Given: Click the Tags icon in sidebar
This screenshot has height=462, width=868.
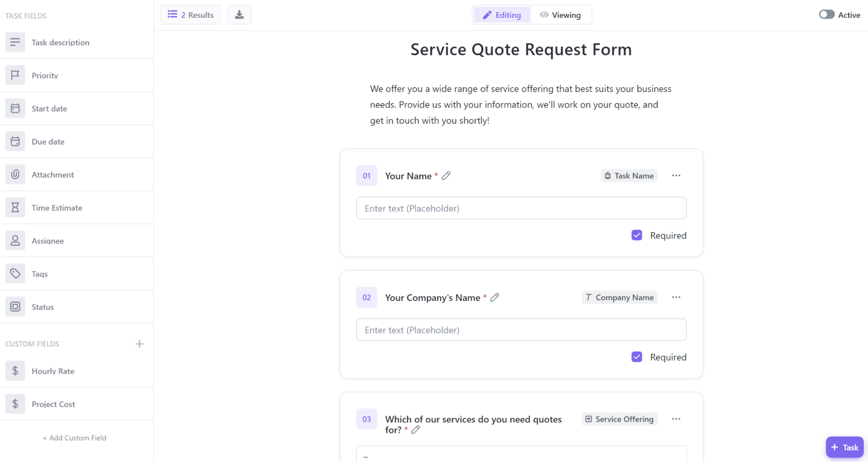Looking at the screenshot, I should [15, 274].
